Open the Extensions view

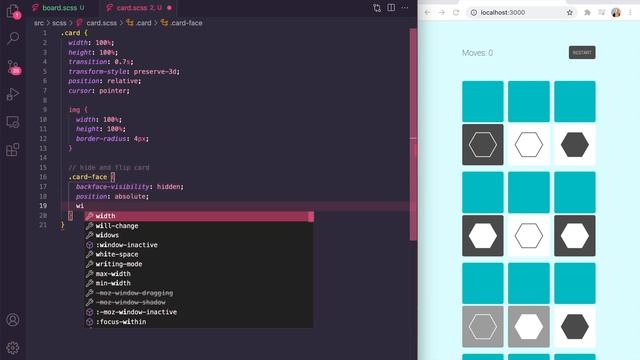pyautogui.click(x=13, y=149)
